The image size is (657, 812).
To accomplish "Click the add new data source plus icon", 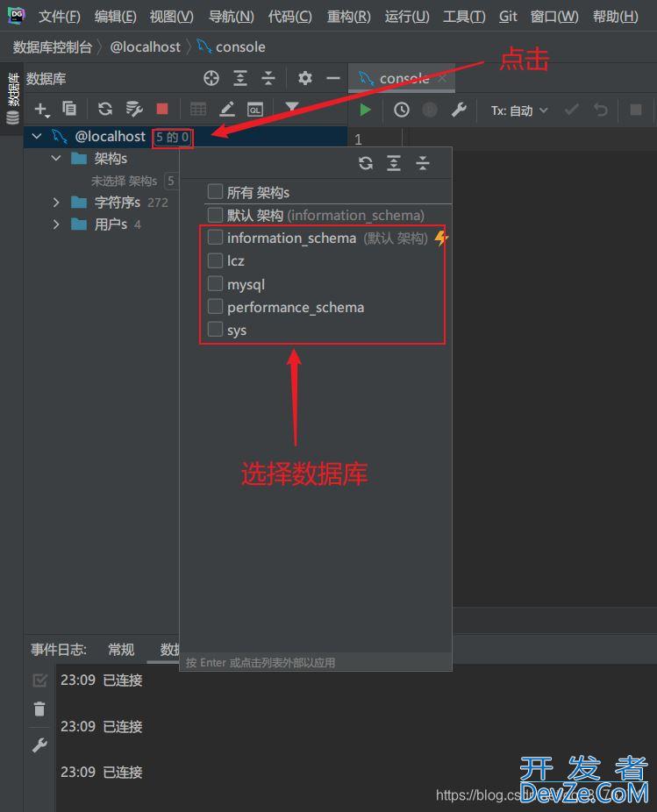I will point(41,110).
